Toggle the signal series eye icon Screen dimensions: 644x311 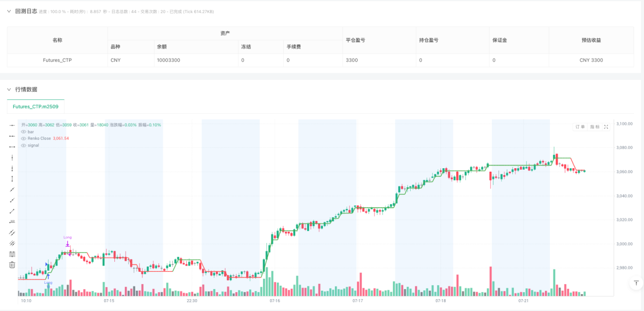(x=23, y=145)
